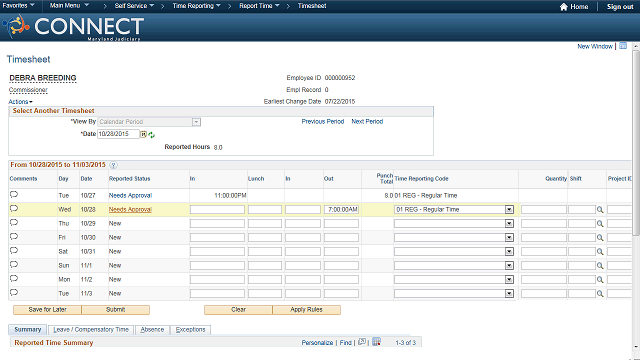Image resolution: width=640 pixels, height=360 pixels.
Task: Select the Timesheet breadcrumb item
Action: (312, 6)
